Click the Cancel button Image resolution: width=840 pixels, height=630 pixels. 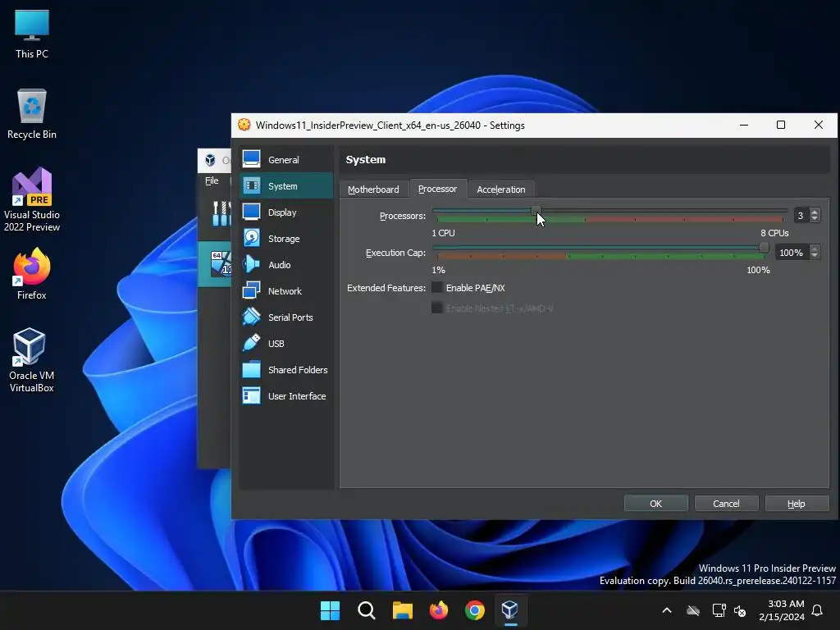point(726,504)
